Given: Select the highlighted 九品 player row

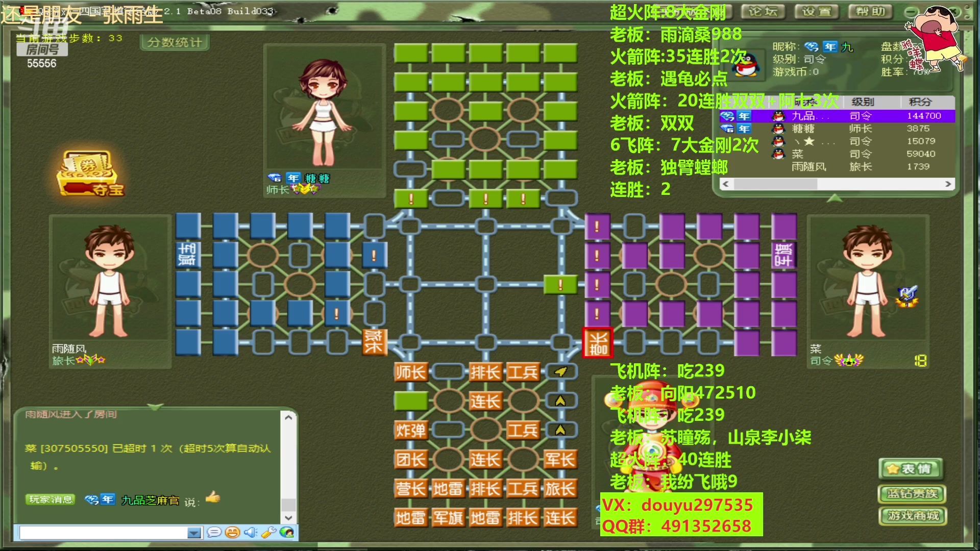Looking at the screenshot, I should click(837, 116).
